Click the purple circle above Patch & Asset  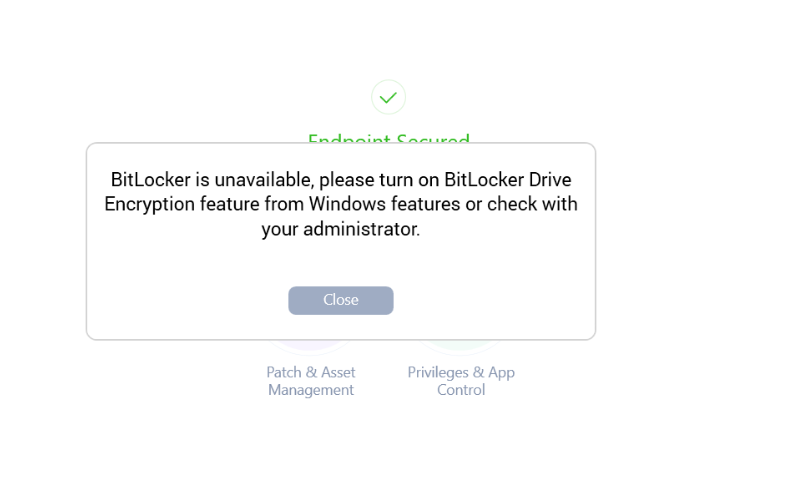click(311, 345)
